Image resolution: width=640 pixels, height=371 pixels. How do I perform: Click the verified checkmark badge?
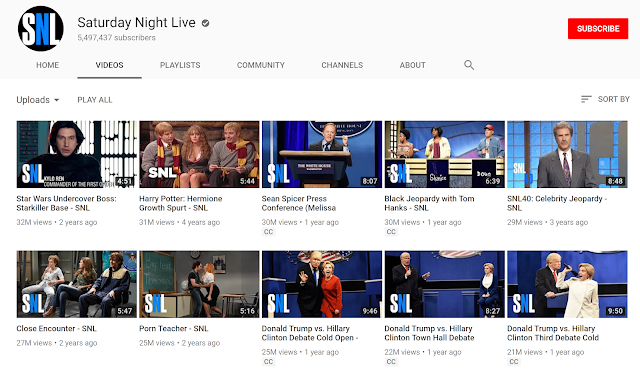[205, 23]
